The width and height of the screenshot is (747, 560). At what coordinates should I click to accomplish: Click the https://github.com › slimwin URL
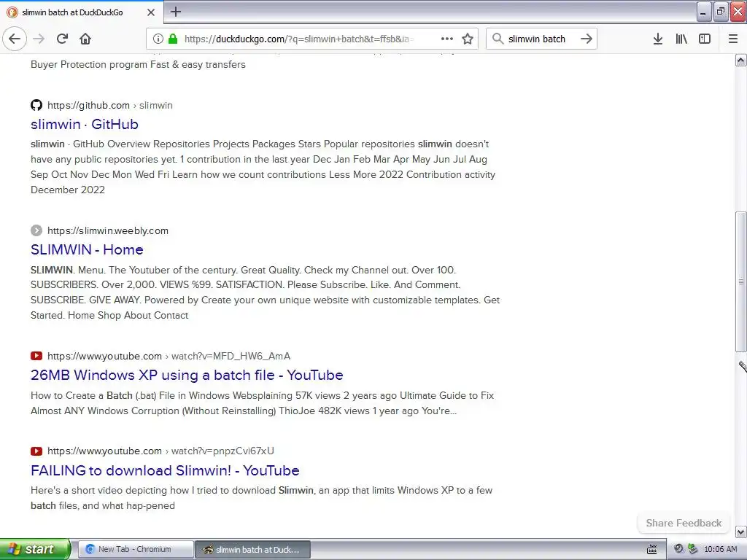click(x=110, y=105)
